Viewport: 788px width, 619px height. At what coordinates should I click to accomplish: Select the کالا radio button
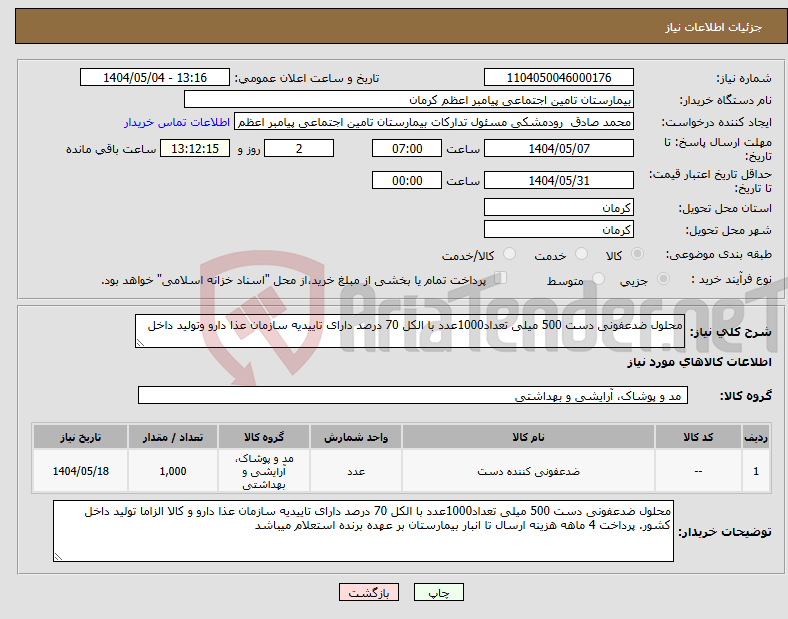(x=637, y=254)
